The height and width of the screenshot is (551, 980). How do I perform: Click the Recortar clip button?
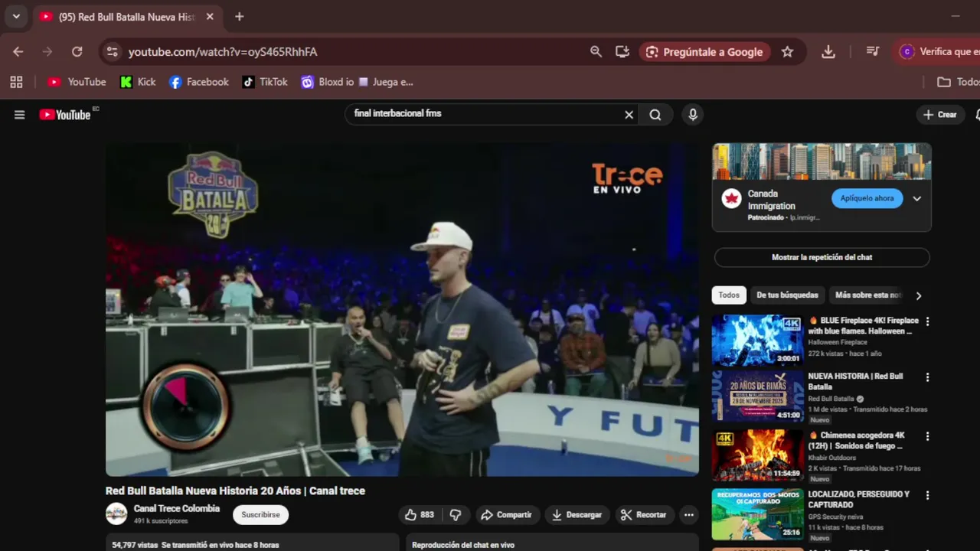click(x=643, y=514)
